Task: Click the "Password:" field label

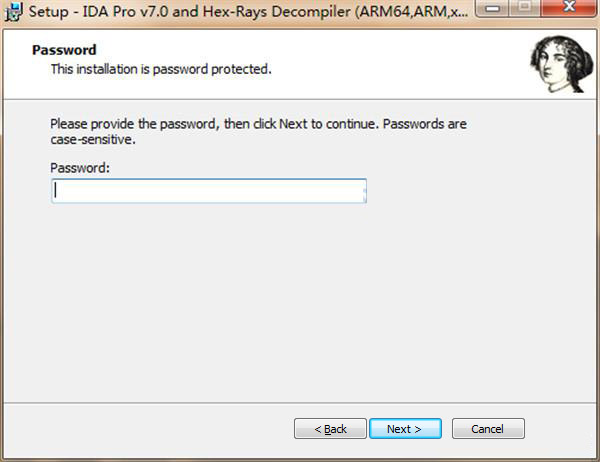Action: [79, 168]
